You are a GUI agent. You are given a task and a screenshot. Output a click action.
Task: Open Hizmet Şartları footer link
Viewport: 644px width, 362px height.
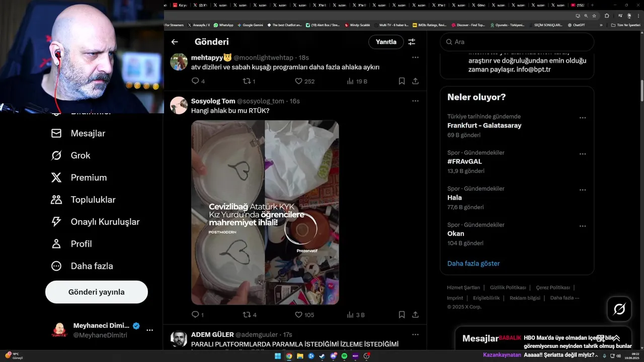tap(463, 288)
